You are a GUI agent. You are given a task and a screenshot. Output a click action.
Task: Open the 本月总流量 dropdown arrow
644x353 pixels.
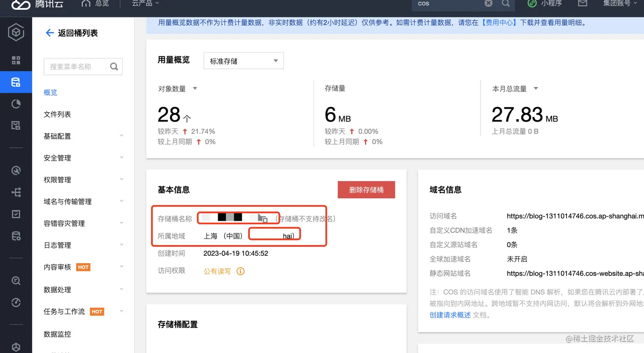tap(536, 89)
